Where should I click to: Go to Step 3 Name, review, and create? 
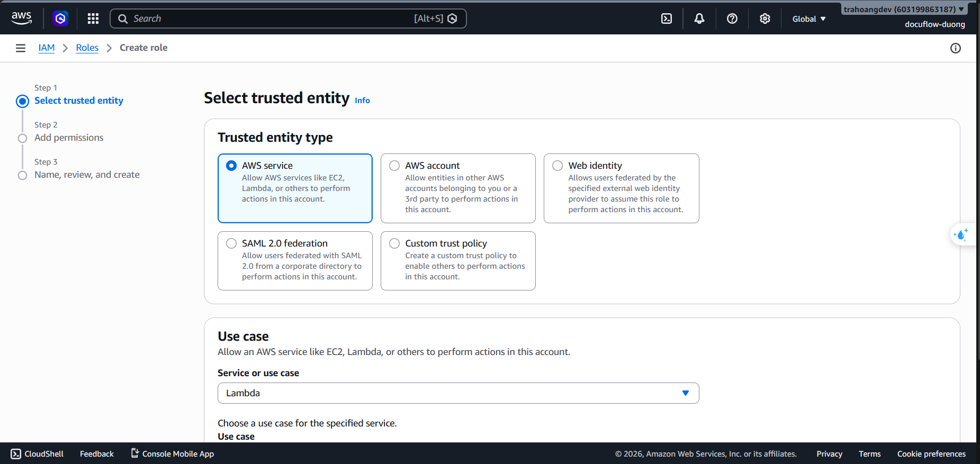tap(87, 175)
